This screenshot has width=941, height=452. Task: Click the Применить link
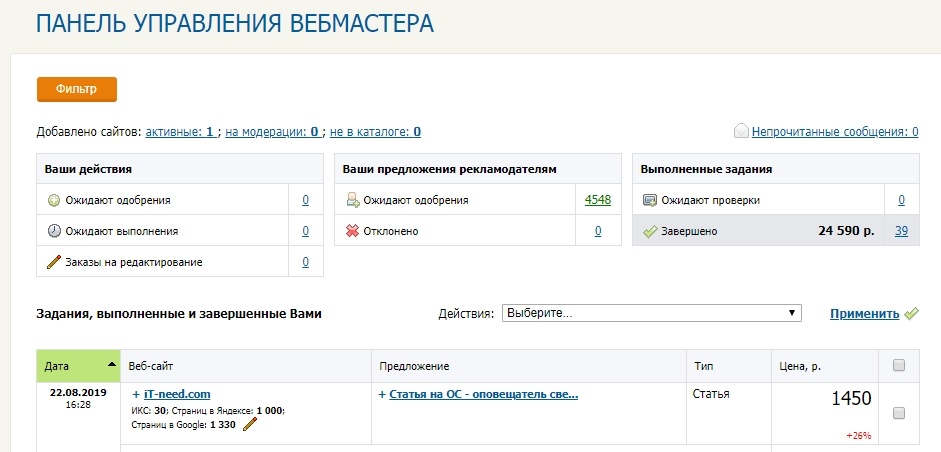[x=864, y=313]
